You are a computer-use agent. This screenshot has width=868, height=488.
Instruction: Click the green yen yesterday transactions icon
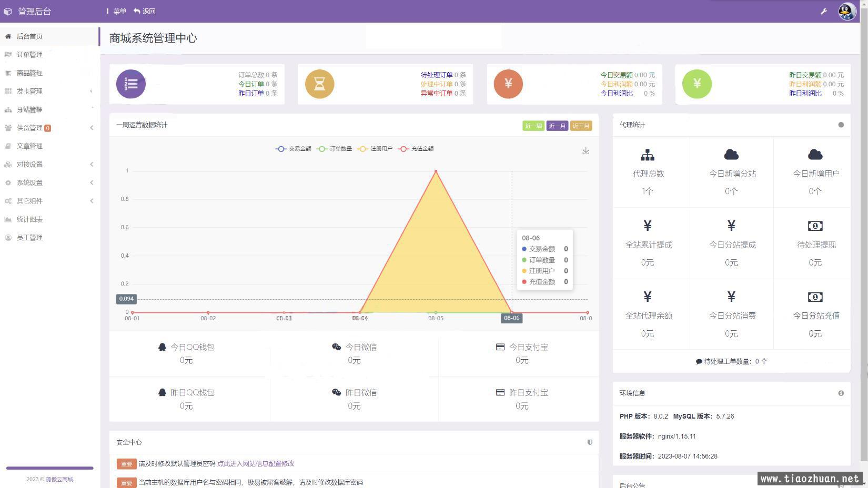(x=697, y=84)
